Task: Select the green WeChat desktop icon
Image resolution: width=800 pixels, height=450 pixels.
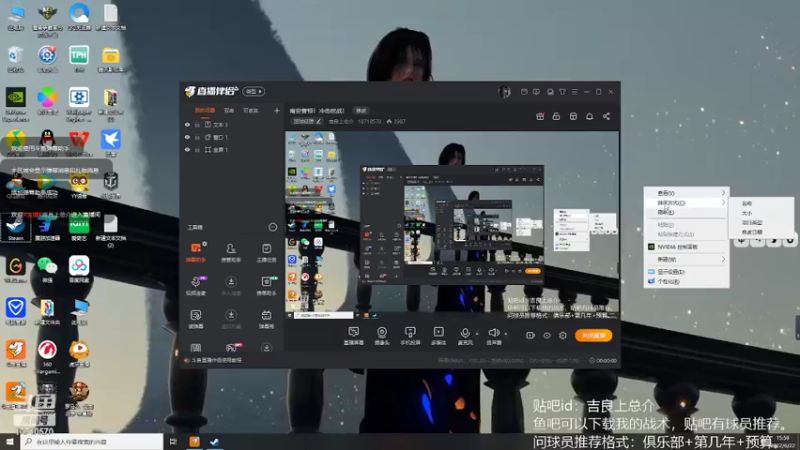Action: pos(47,269)
